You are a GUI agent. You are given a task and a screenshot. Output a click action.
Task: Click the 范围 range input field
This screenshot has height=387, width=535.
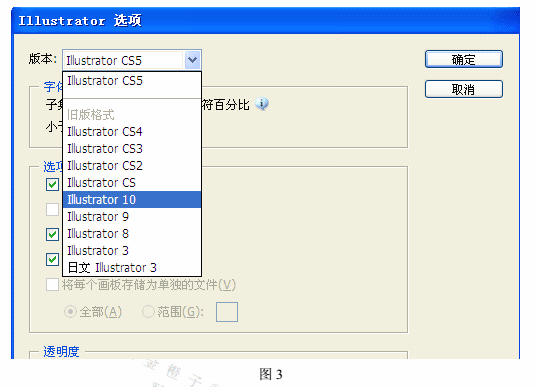tap(227, 312)
